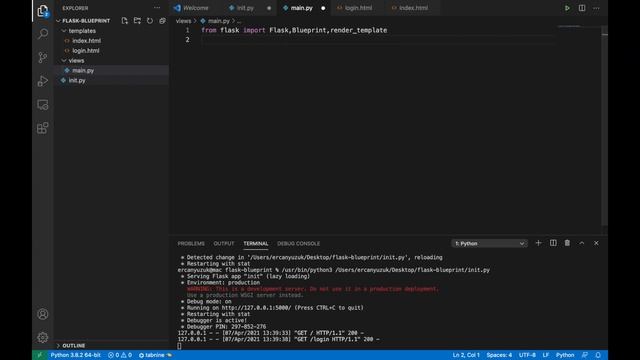Open init.py in the file tree
This screenshot has height=360, width=640.
pos(111,80)
